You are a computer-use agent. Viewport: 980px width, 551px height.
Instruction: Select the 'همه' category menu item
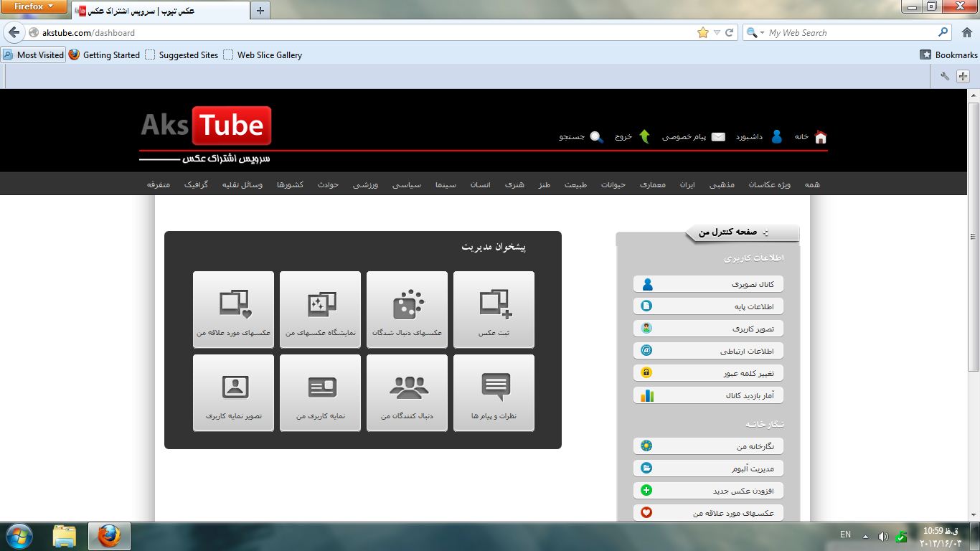(x=812, y=184)
